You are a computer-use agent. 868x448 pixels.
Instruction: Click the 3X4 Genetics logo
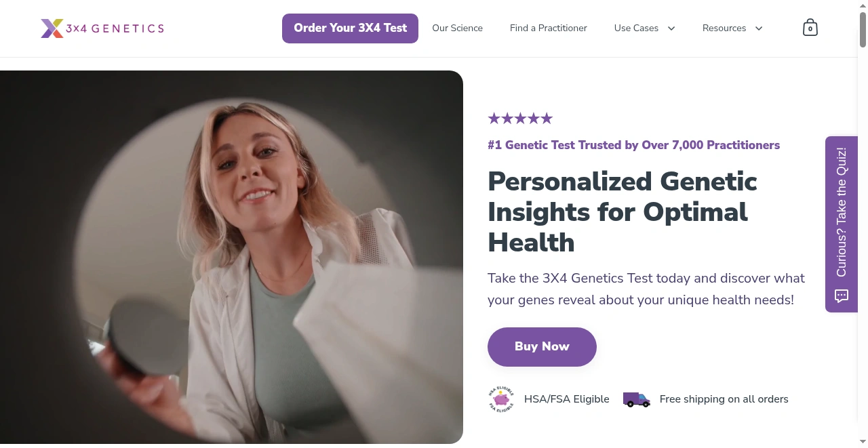tap(102, 28)
